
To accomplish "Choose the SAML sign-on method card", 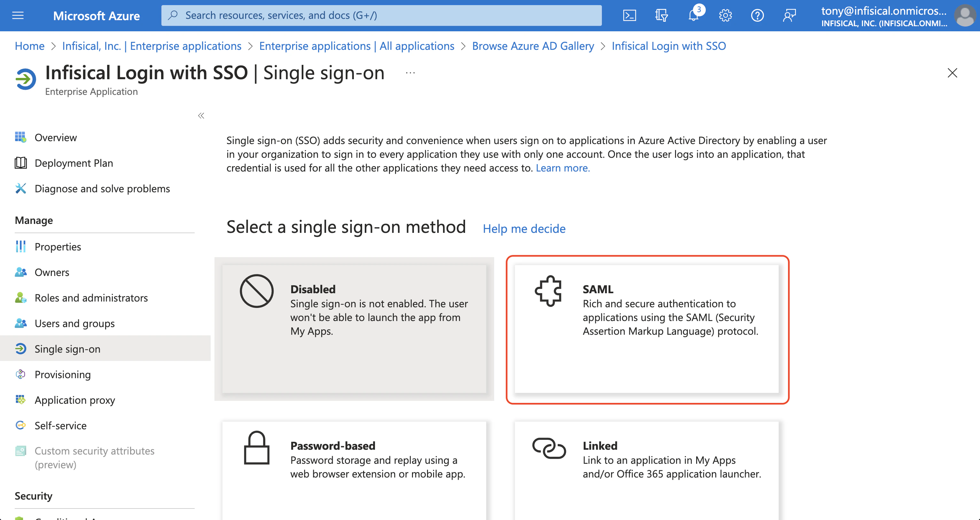I will pos(646,329).
